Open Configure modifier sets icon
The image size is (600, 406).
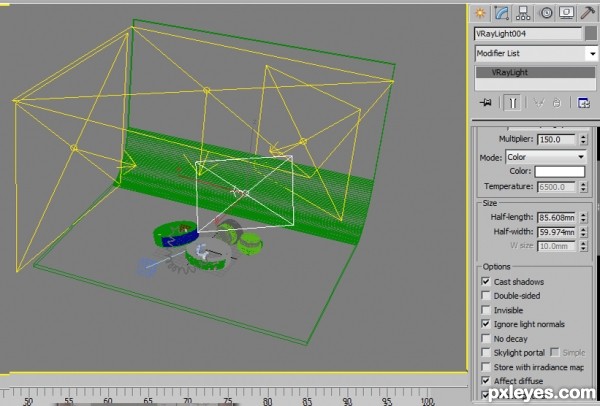(x=584, y=103)
